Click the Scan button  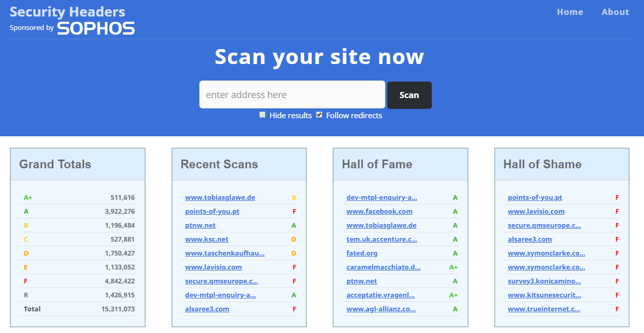pyautogui.click(x=409, y=95)
